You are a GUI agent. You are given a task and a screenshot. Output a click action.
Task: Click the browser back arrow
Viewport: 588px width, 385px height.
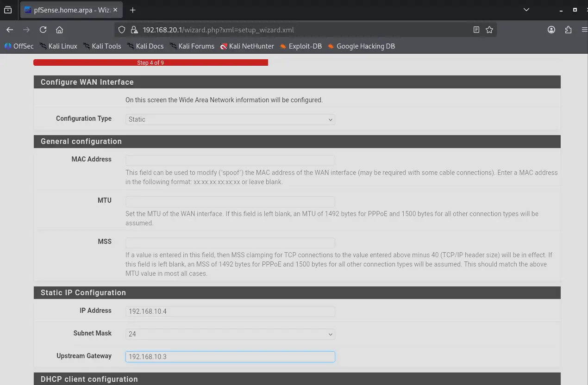click(10, 30)
